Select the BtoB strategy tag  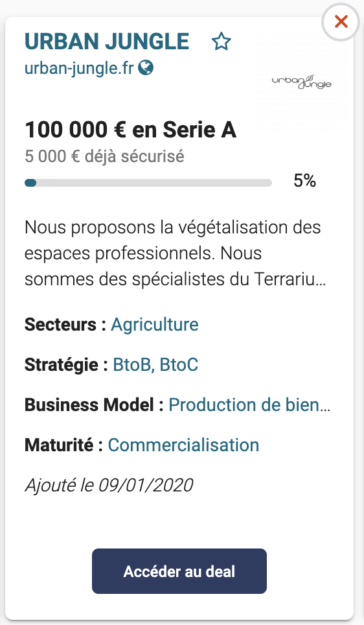(x=133, y=365)
